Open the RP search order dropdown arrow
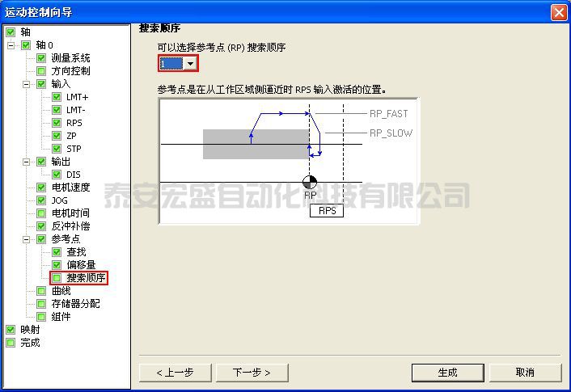 (190, 64)
